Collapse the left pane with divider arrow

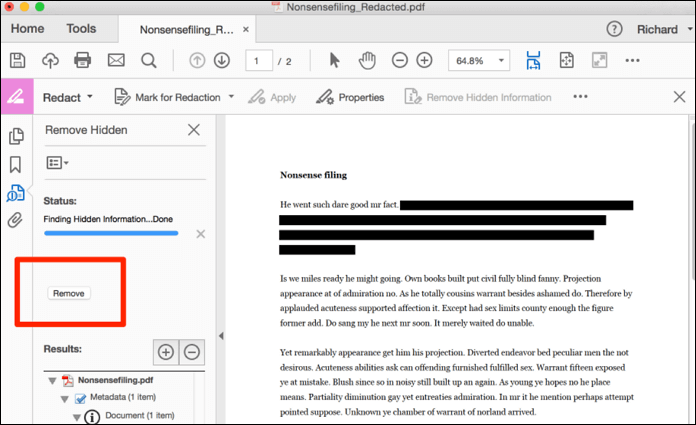click(x=221, y=336)
